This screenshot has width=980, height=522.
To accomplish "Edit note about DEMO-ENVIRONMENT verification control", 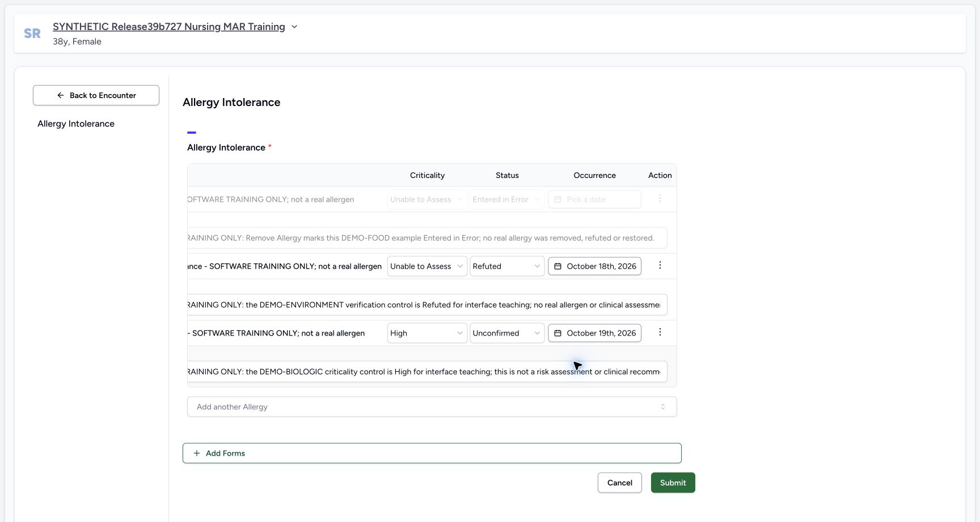I will (x=427, y=304).
